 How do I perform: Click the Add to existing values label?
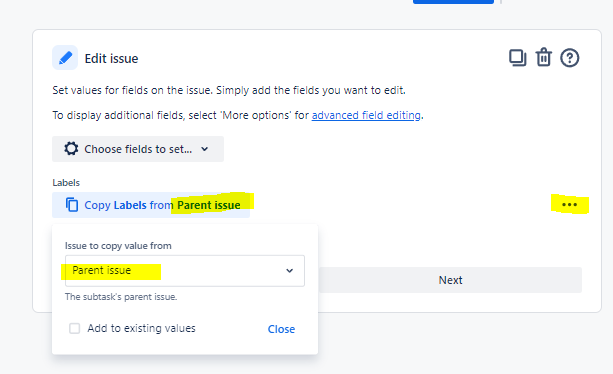pyautogui.click(x=141, y=328)
